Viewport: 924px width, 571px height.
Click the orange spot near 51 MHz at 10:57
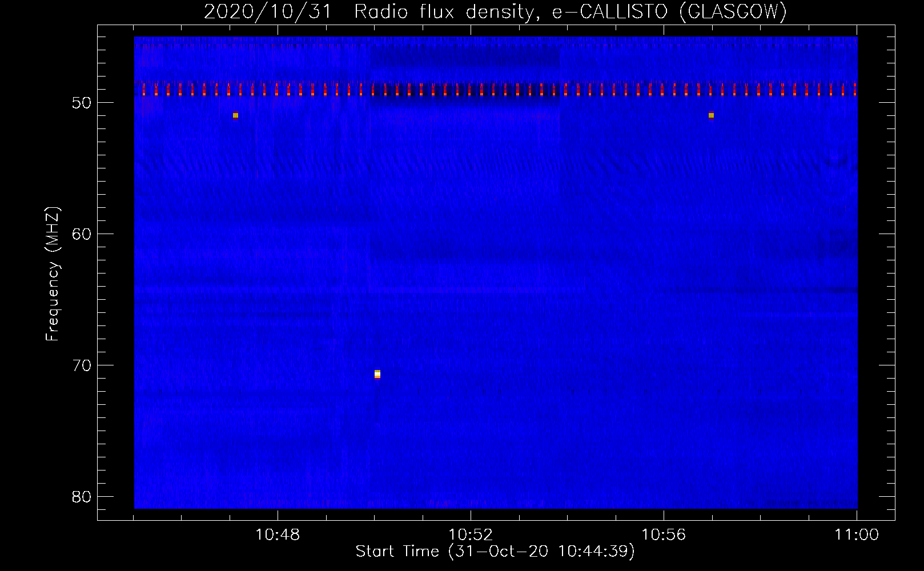pos(711,115)
